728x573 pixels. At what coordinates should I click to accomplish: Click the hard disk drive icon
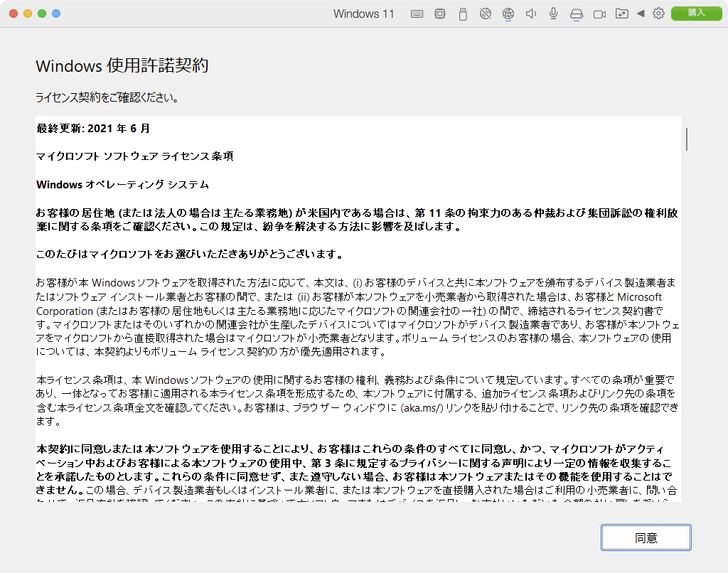(576, 13)
